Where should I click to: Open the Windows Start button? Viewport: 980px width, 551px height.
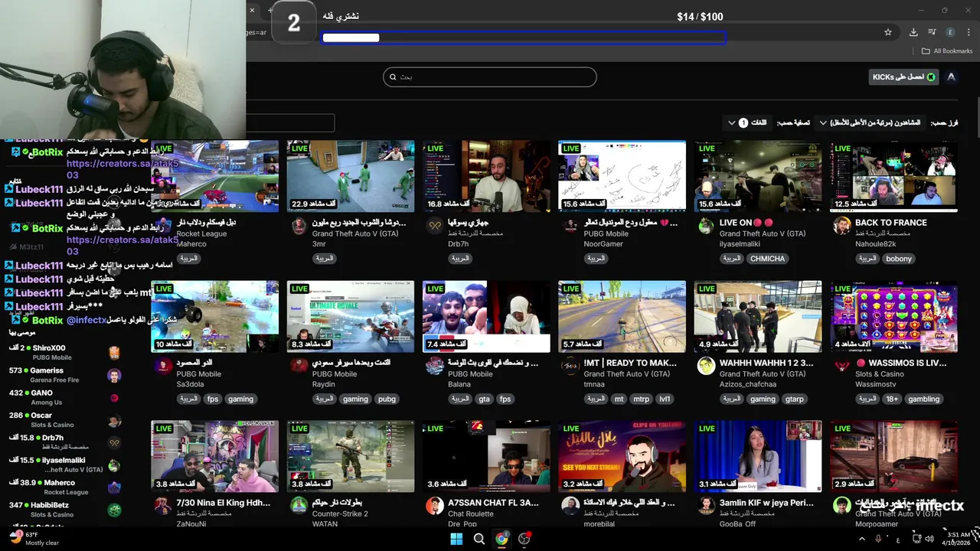[x=456, y=539]
